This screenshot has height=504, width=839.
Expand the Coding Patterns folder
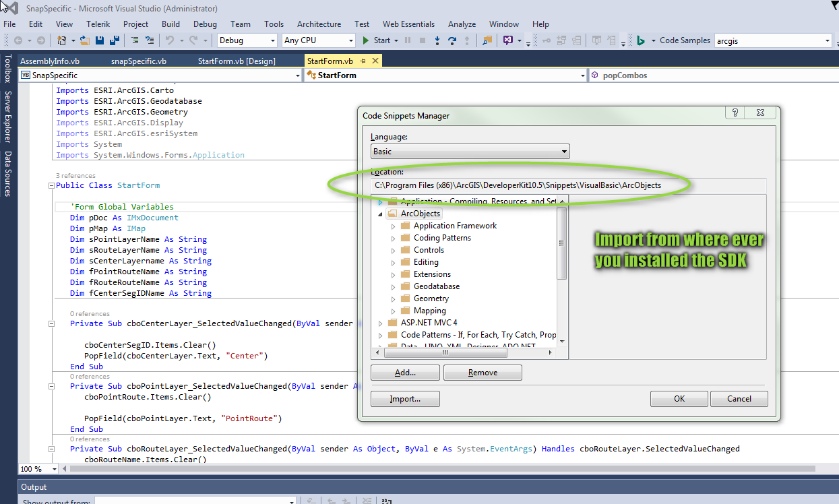tap(394, 238)
